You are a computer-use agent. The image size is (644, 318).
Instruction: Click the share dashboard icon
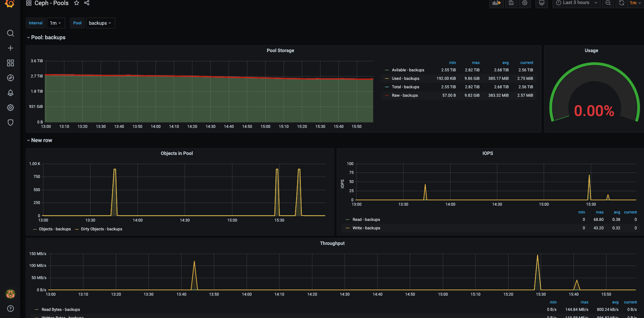[x=87, y=3]
